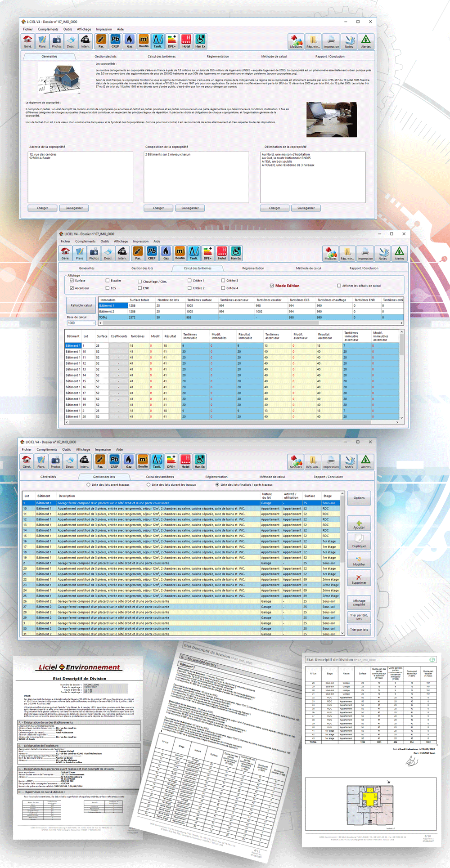Uncheck the Surface checkbox under Affichage
450x868 pixels.
pos(72,281)
